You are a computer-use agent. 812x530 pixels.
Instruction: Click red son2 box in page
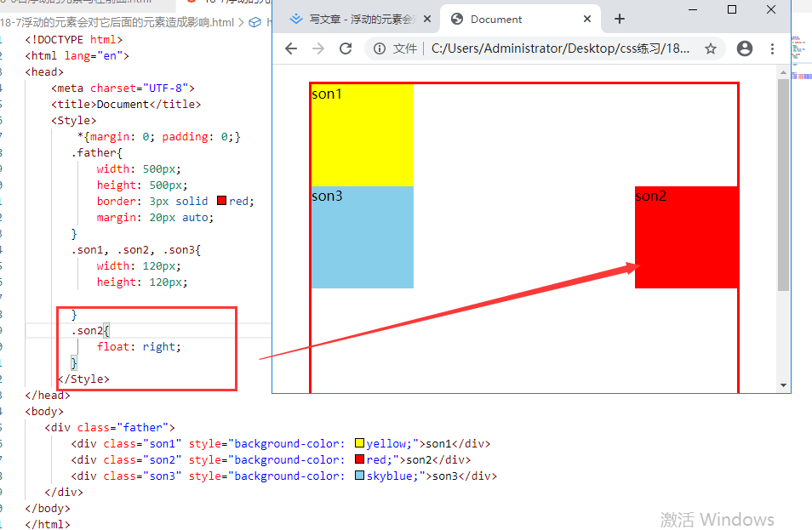click(686, 237)
